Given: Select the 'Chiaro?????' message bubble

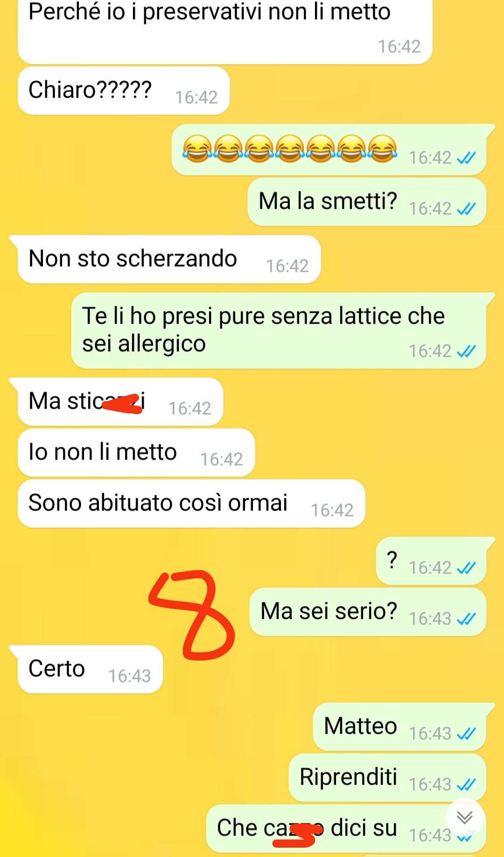Looking at the screenshot, I should coord(124,91).
